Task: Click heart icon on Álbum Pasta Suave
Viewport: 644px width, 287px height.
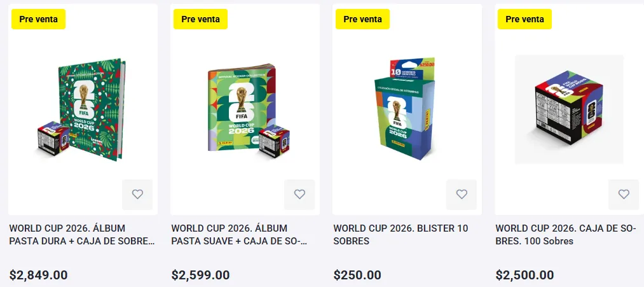Action: [x=299, y=195]
